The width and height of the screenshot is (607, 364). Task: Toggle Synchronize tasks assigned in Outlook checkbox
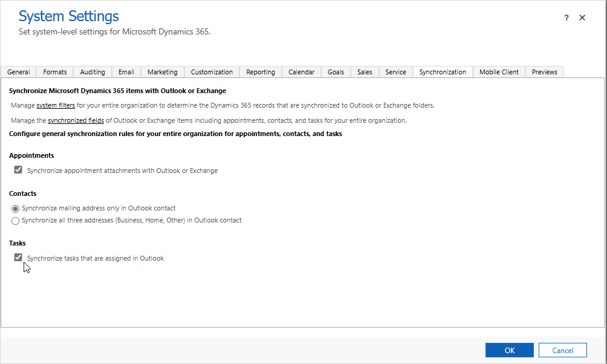coord(18,257)
